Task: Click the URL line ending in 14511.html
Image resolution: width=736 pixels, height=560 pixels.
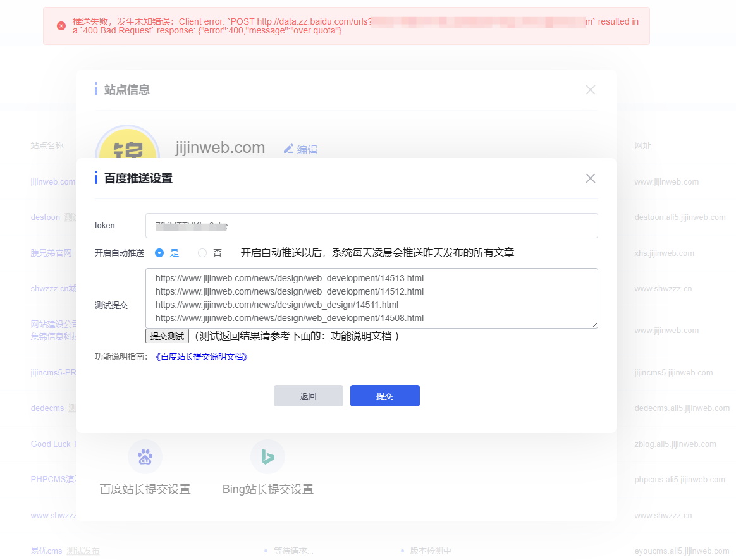Action: pos(277,305)
